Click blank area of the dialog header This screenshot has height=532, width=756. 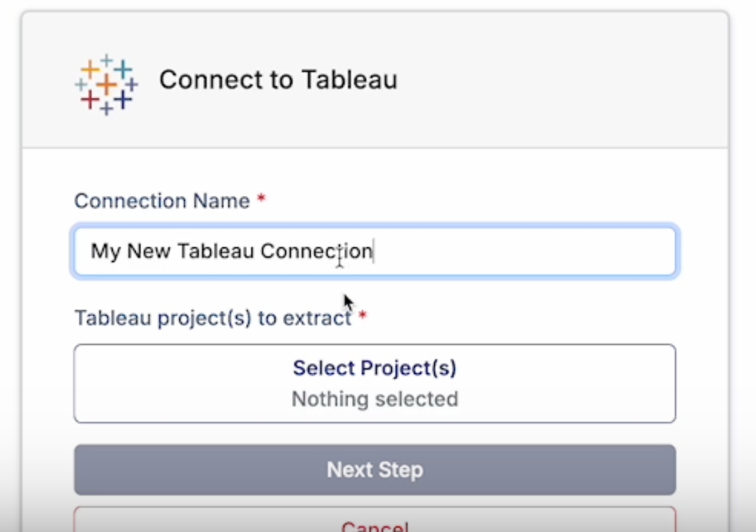[x=563, y=80]
